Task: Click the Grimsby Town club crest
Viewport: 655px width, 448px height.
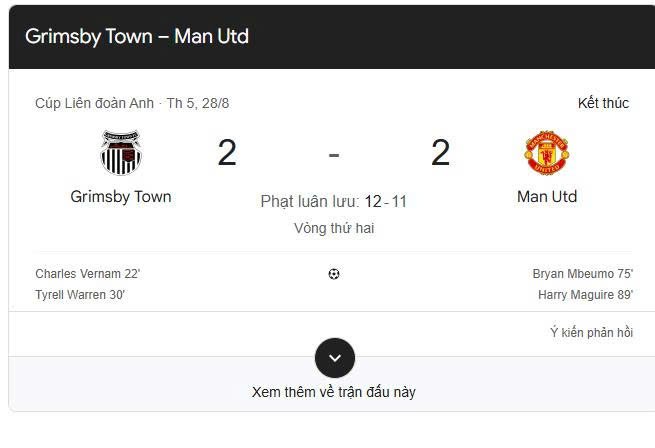Action: (121, 152)
